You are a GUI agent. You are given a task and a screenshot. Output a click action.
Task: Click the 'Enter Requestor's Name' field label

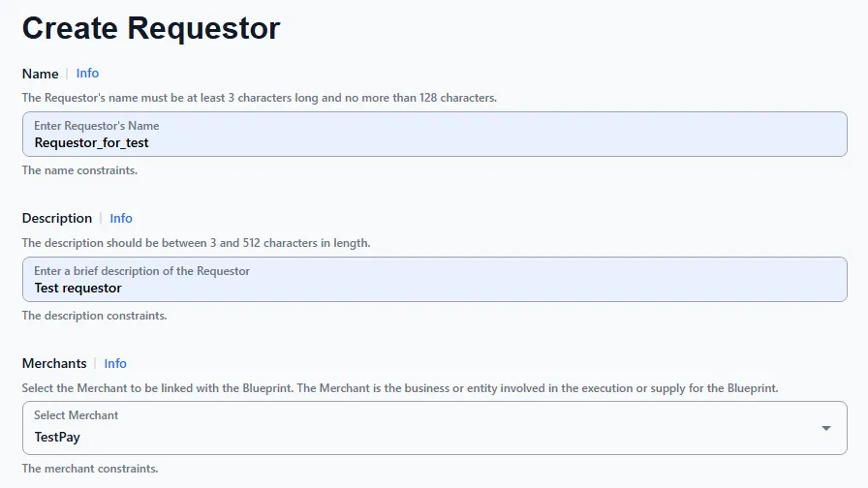click(x=97, y=126)
